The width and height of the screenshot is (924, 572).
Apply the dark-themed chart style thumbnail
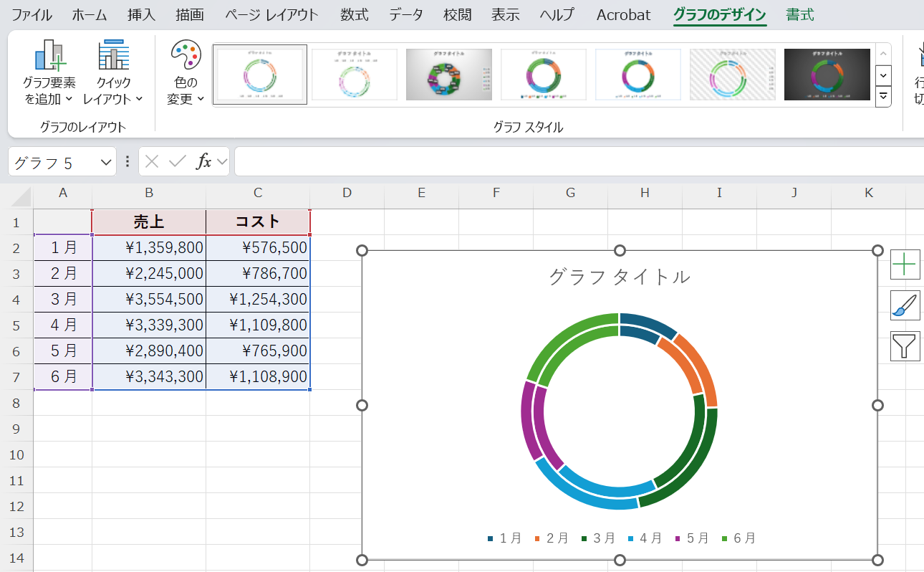pyautogui.click(x=827, y=75)
